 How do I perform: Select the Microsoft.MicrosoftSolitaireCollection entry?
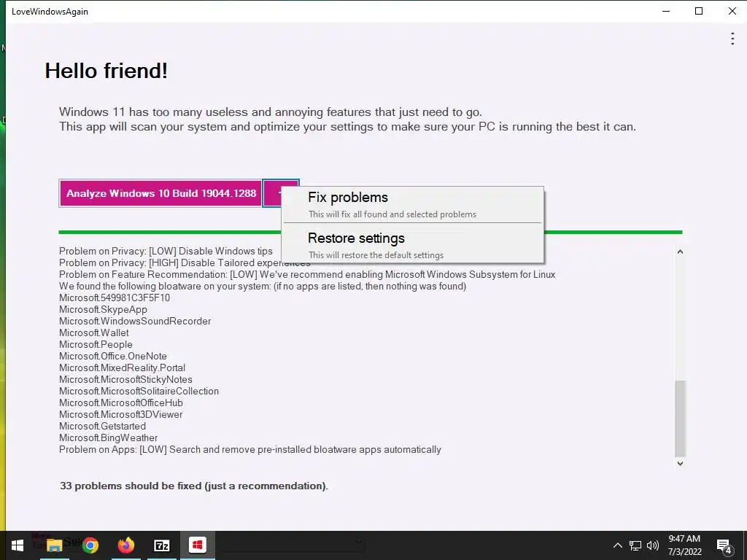pos(139,391)
